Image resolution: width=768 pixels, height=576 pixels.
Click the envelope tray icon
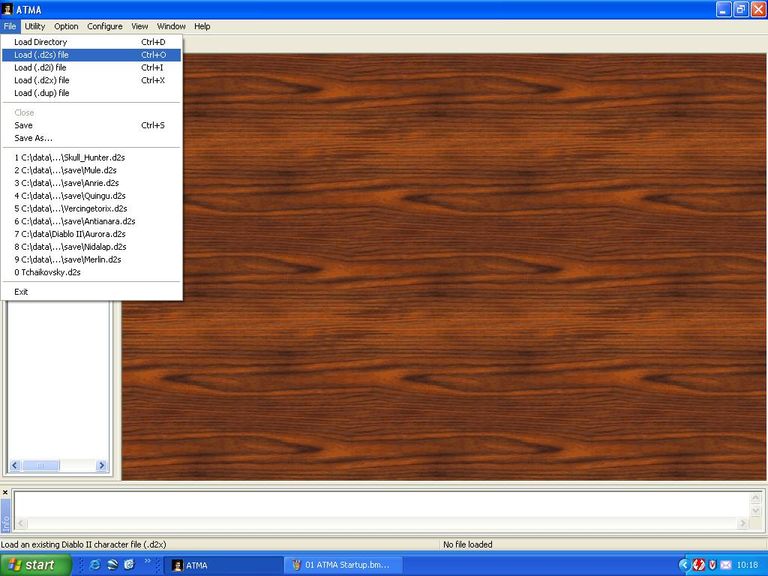(x=726, y=565)
